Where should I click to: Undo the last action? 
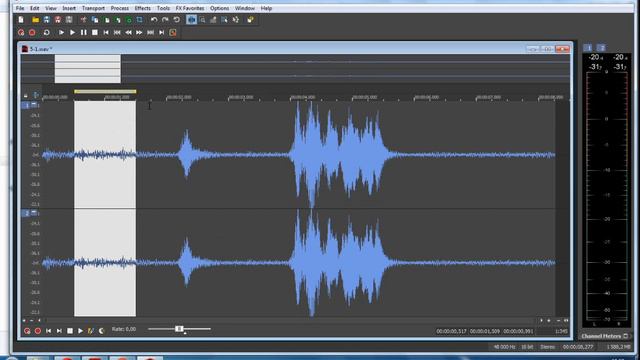click(x=154, y=20)
